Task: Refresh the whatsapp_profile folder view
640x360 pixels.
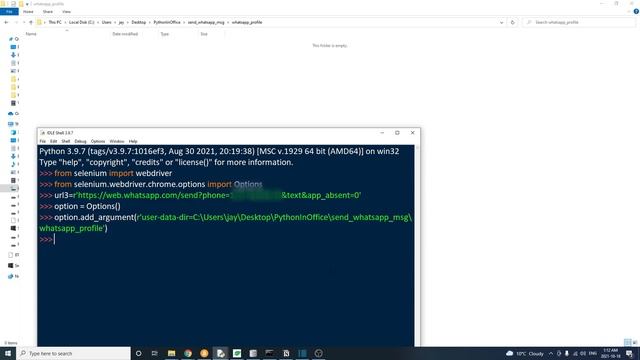Action: (513, 22)
